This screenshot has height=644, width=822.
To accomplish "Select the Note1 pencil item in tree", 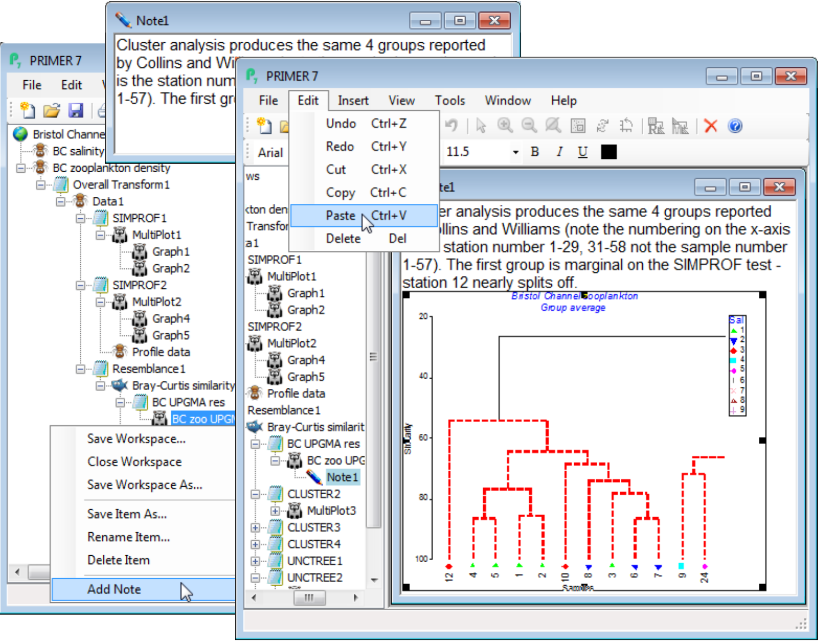I will tap(342, 477).
